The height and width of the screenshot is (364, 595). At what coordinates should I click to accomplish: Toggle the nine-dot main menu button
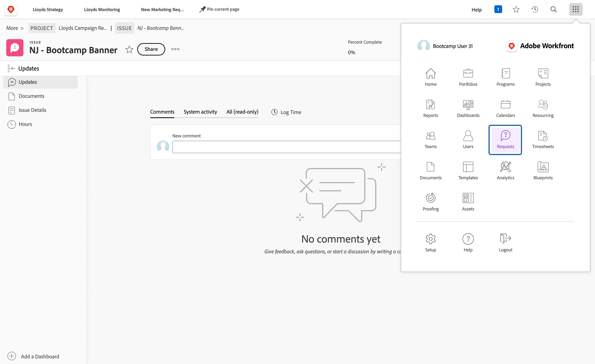[x=575, y=9]
